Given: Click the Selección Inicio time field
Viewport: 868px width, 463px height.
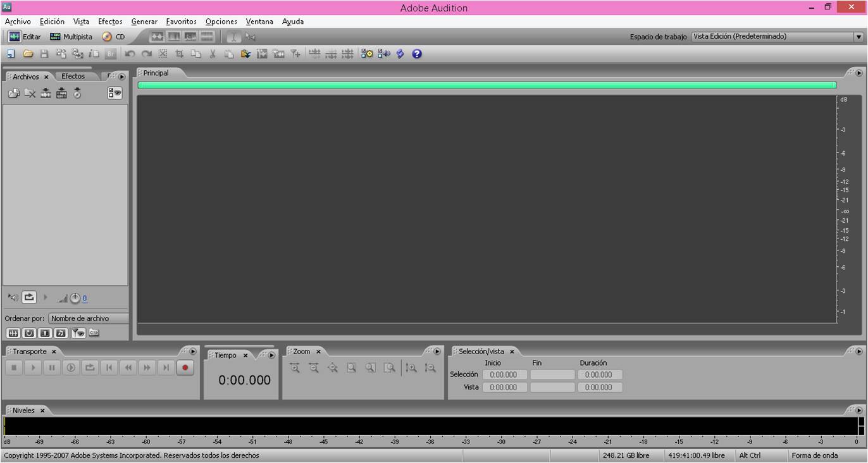Looking at the screenshot, I should pyautogui.click(x=504, y=374).
